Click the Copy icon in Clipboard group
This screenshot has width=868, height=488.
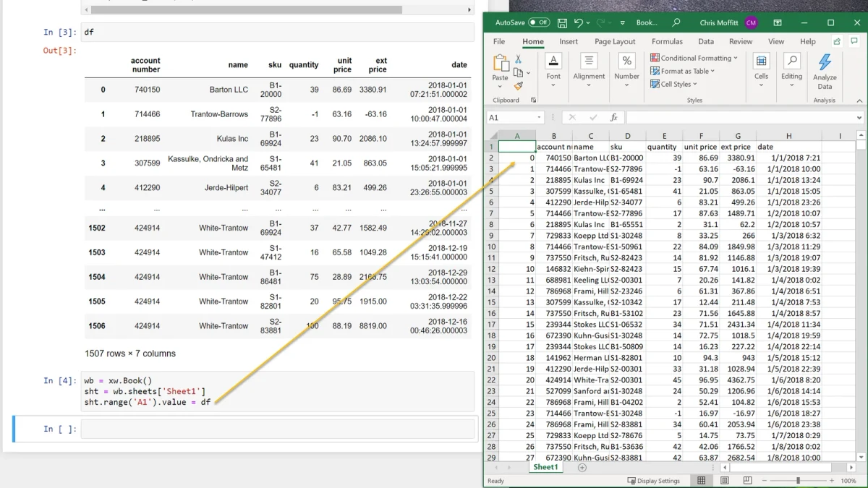(518, 72)
